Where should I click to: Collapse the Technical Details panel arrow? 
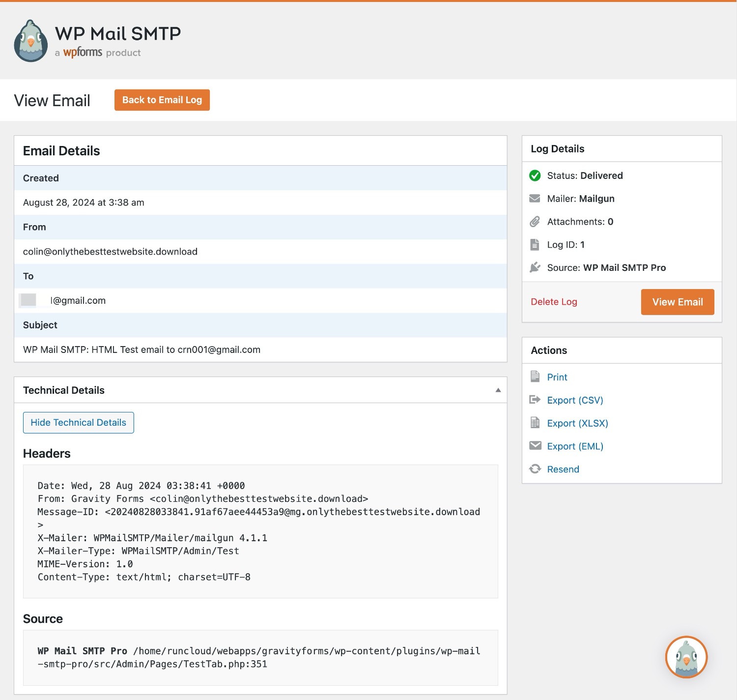tap(498, 390)
